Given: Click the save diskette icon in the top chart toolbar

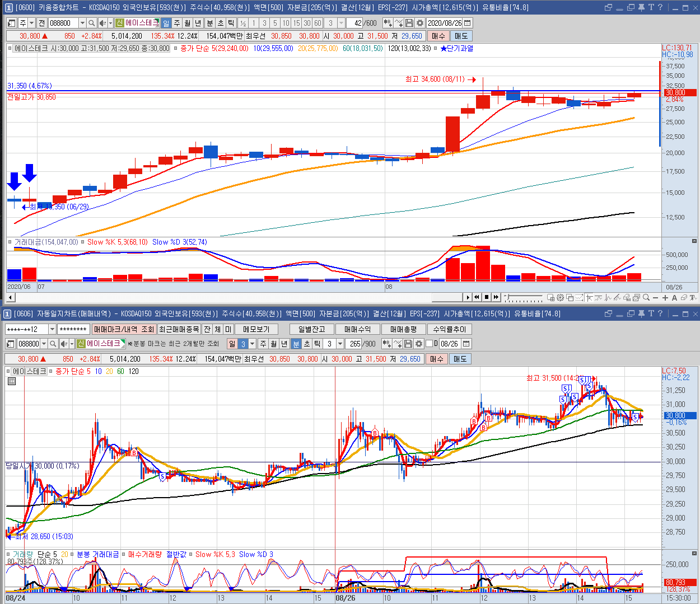Looking at the screenshot, I should (409, 23).
